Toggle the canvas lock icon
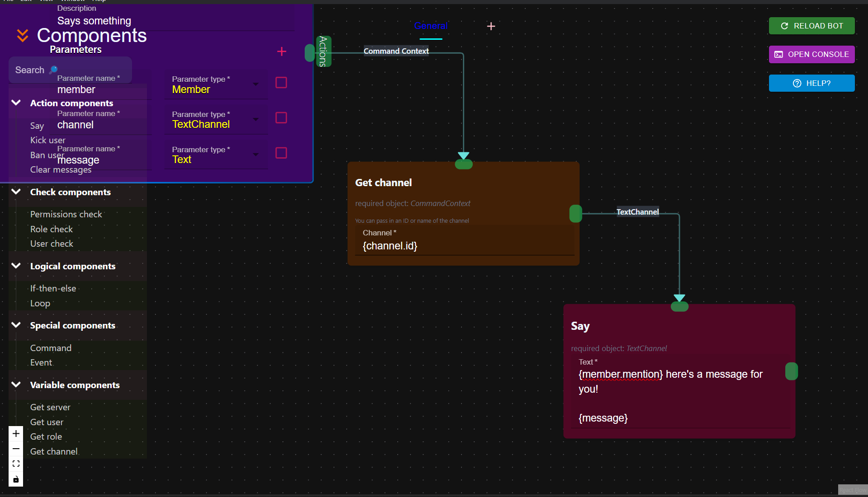 [x=16, y=479]
